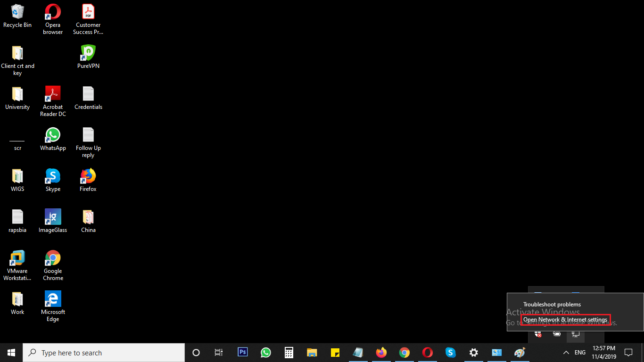Open Cortana from the taskbar circle
The height and width of the screenshot is (362, 644).
196,353
